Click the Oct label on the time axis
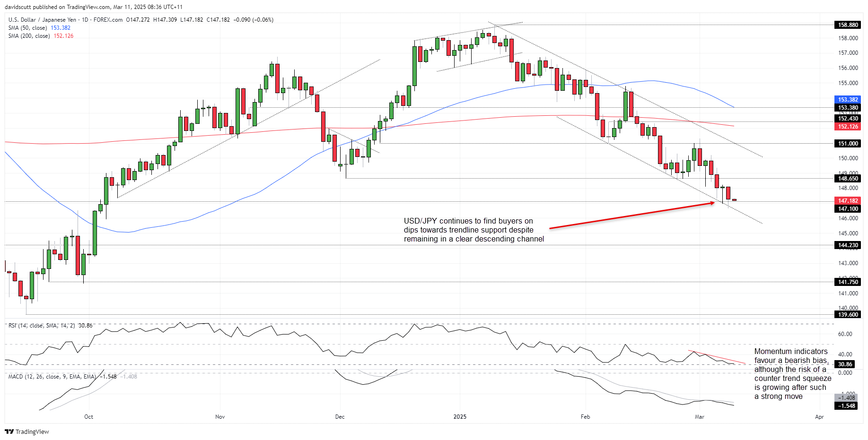Image resolution: width=868 pixels, height=440 pixels. tap(88, 417)
